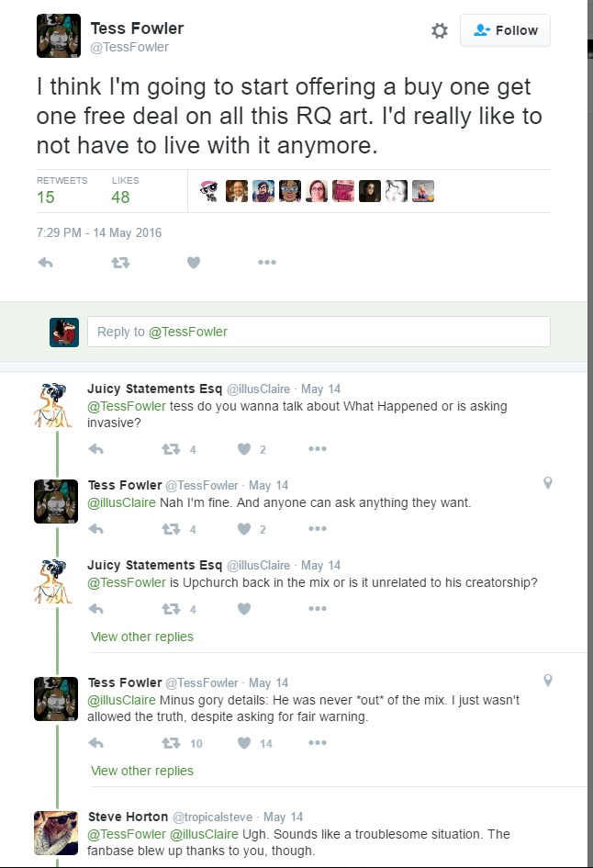
Task: Open the more options dots under the main tweet
Action: coord(267,263)
